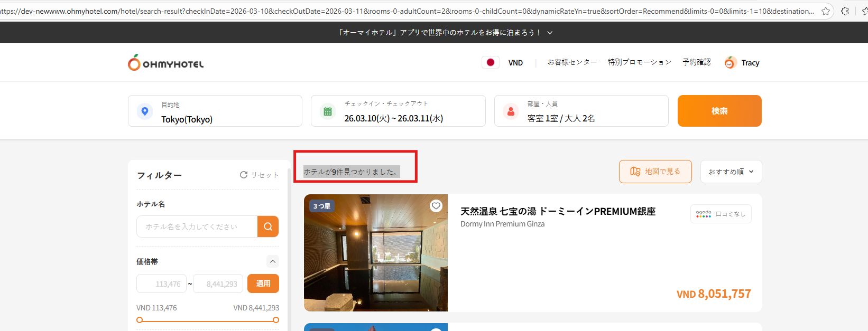Edit the Tokyo(Tokyo) destination field
Image resolution: width=868 pixels, height=331 pixels.
click(215, 111)
